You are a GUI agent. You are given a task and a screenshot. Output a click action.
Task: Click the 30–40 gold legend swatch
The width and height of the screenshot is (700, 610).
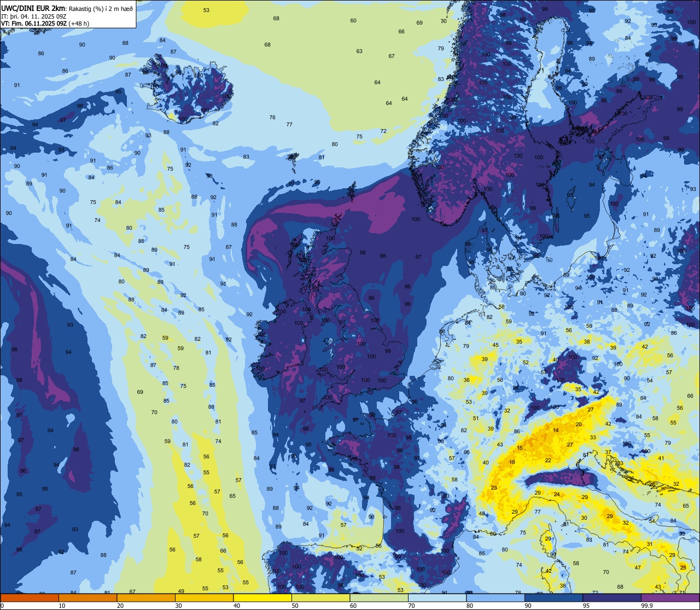[204, 598]
